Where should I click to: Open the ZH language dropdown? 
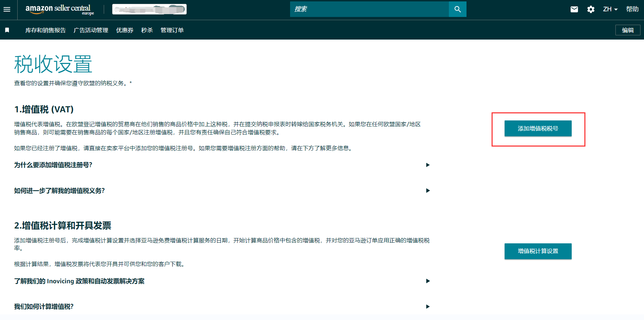coord(610,9)
